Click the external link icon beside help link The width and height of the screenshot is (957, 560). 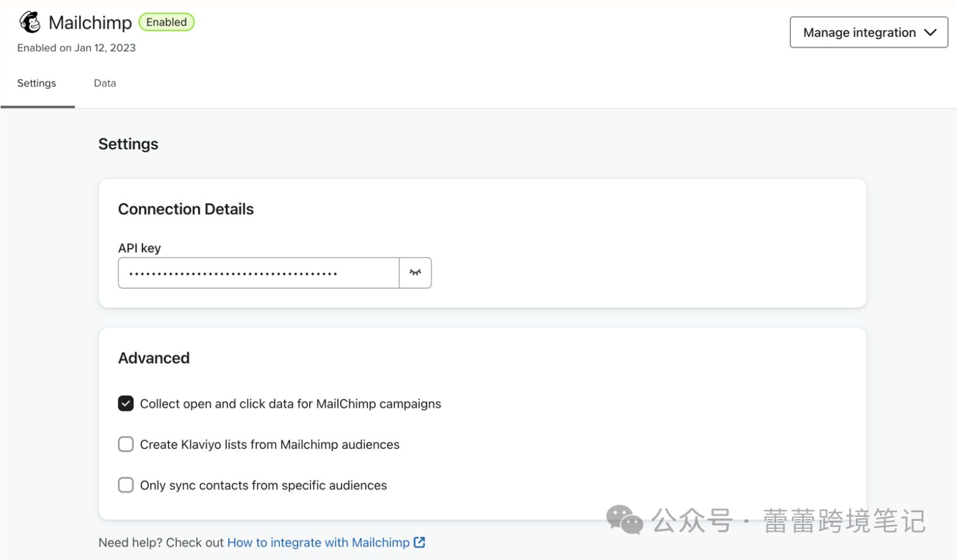point(419,542)
